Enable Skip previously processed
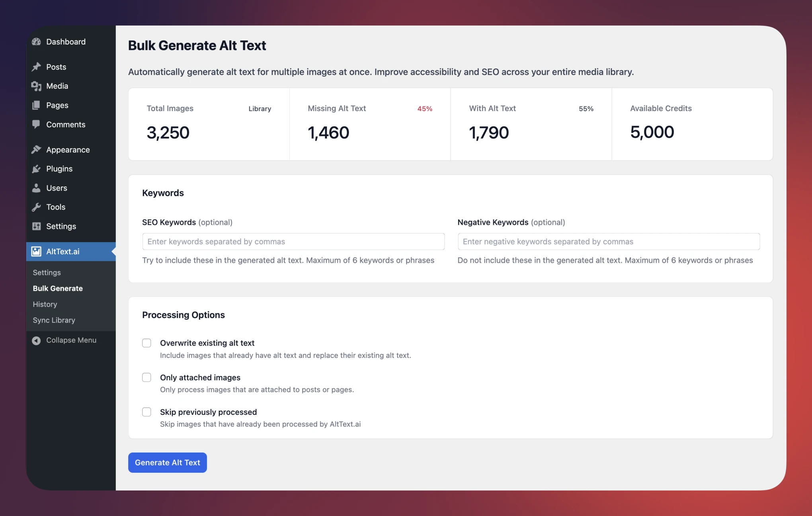 [x=146, y=412]
